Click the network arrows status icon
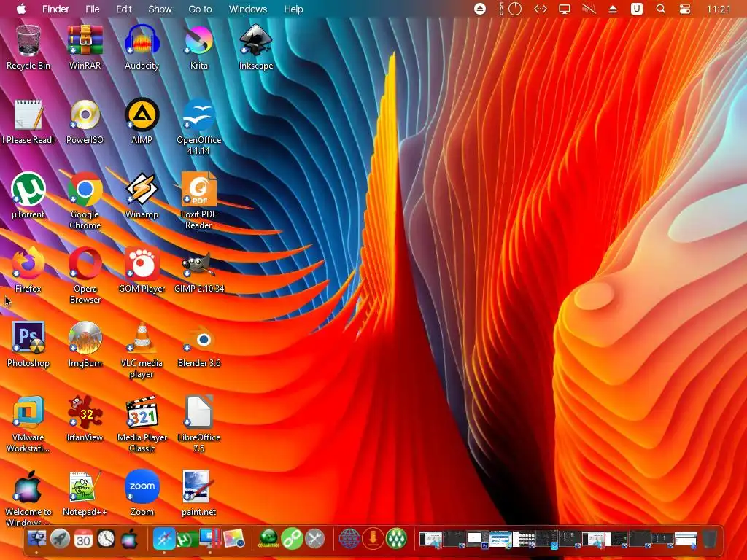 pos(541,9)
